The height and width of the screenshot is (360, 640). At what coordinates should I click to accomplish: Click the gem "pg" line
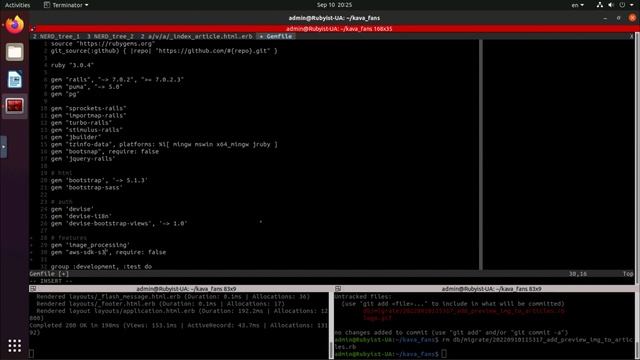[65, 94]
